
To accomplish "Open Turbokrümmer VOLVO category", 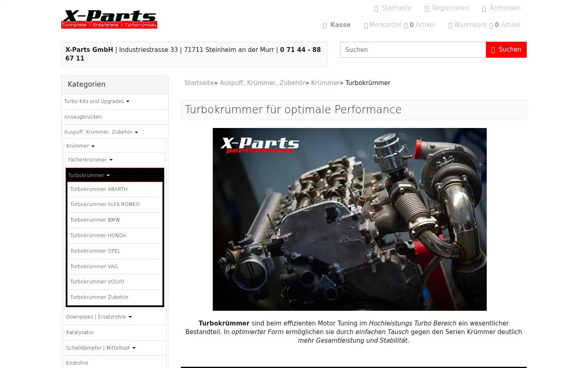I will coord(115,282).
